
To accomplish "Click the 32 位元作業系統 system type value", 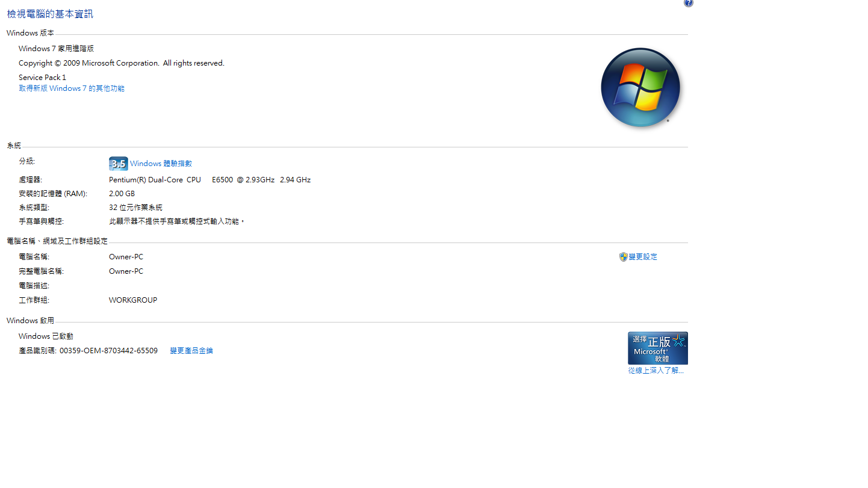I will pyautogui.click(x=135, y=208).
